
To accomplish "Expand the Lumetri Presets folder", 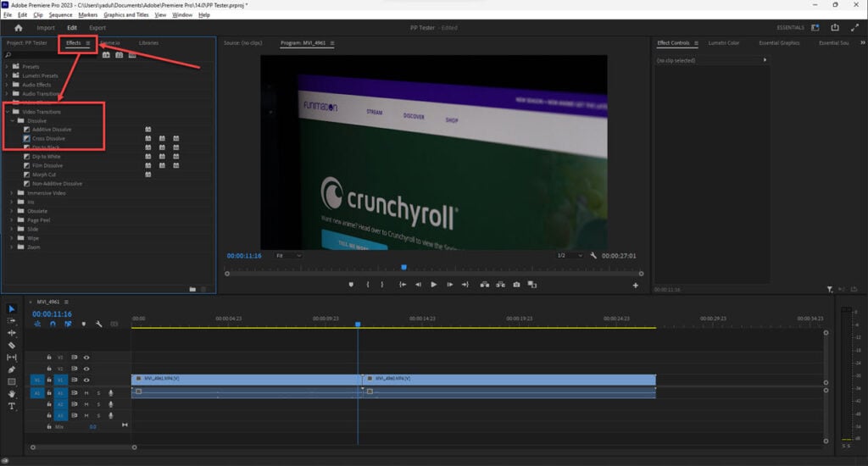I will [7, 75].
